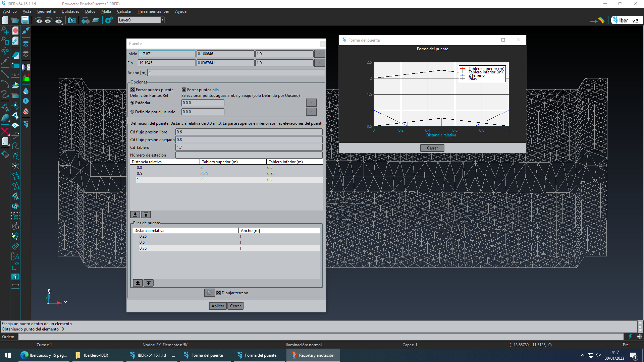This screenshot has height=362, width=644.
Task: Click the camera snapshot icon
Action: tap(72, 20)
